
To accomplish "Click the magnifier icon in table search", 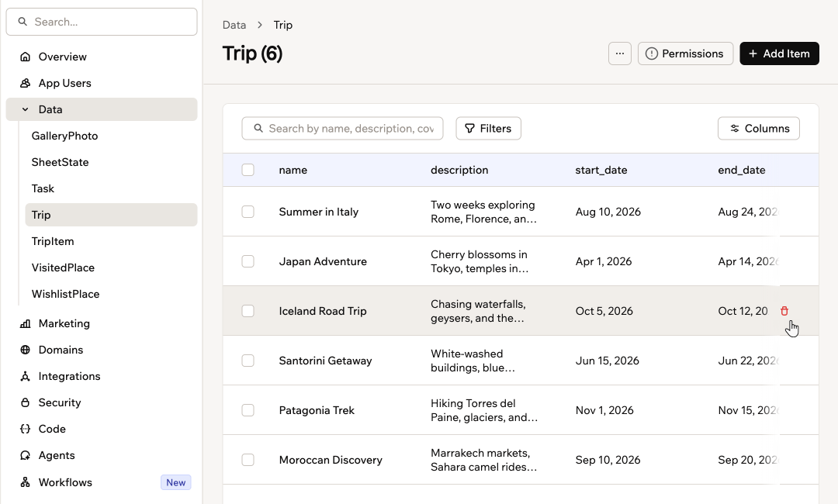I will point(258,128).
